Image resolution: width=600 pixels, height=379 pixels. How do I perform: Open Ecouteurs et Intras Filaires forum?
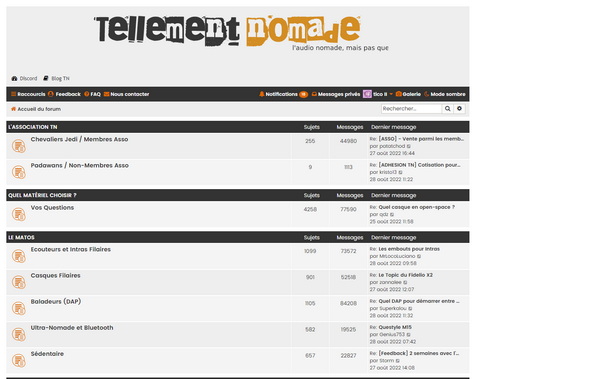point(70,249)
